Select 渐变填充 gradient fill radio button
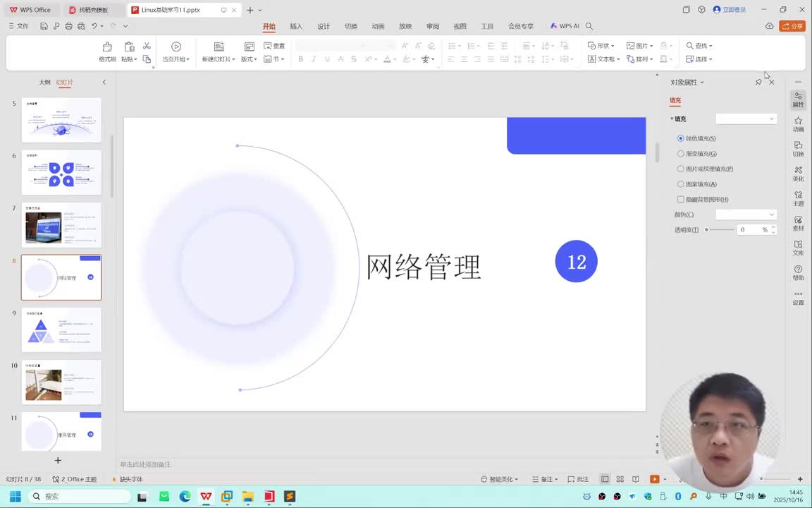 coord(680,153)
